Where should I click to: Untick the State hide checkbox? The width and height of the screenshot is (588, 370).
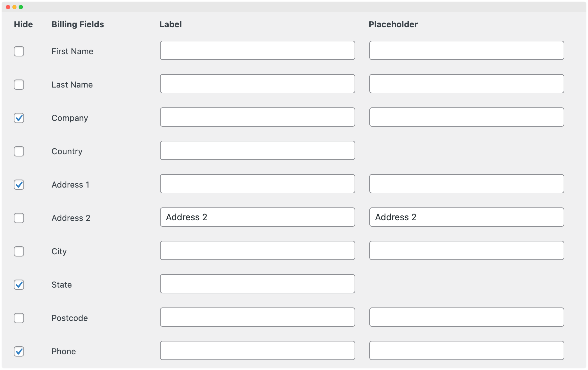pyautogui.click(x=19, y=285)
